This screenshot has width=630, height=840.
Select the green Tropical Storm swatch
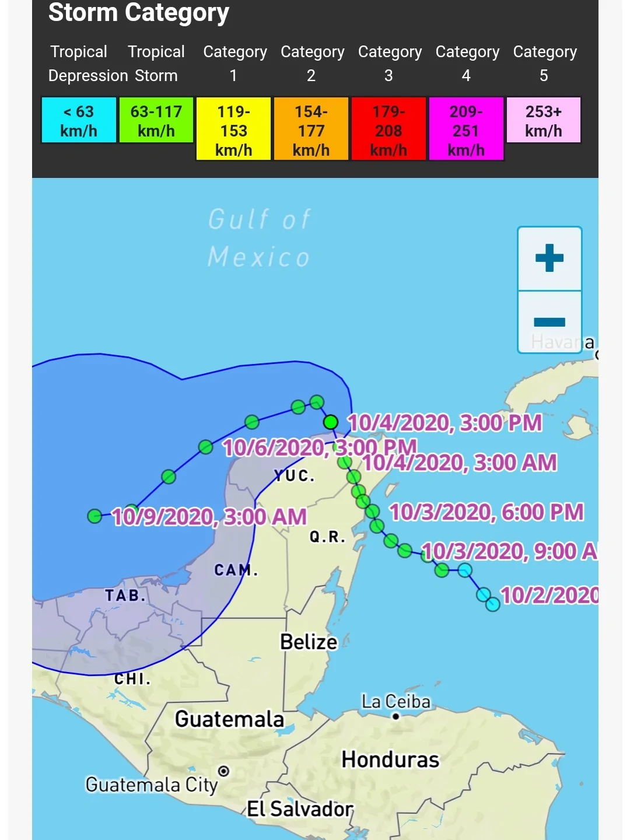(x=156, y=121)
